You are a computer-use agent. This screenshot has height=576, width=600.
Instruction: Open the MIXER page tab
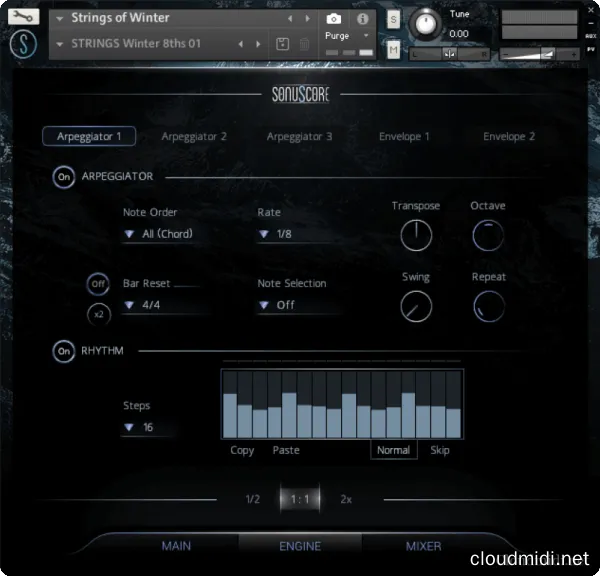(423, 546)
